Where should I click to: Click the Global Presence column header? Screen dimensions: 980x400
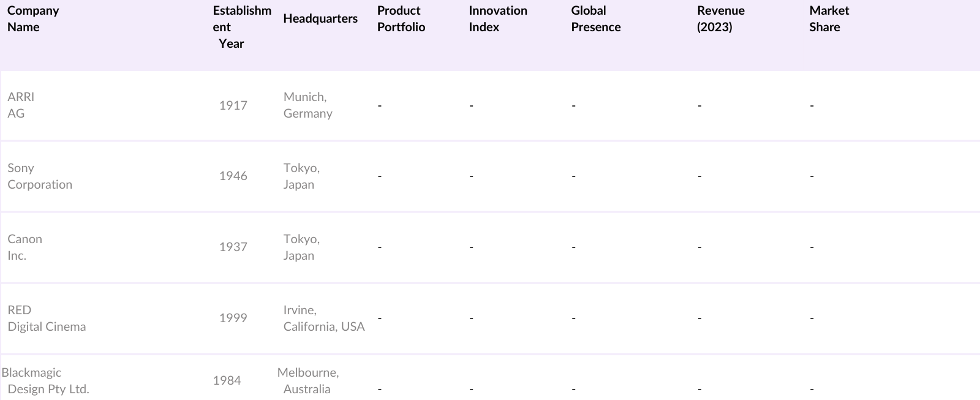point(595,19)
